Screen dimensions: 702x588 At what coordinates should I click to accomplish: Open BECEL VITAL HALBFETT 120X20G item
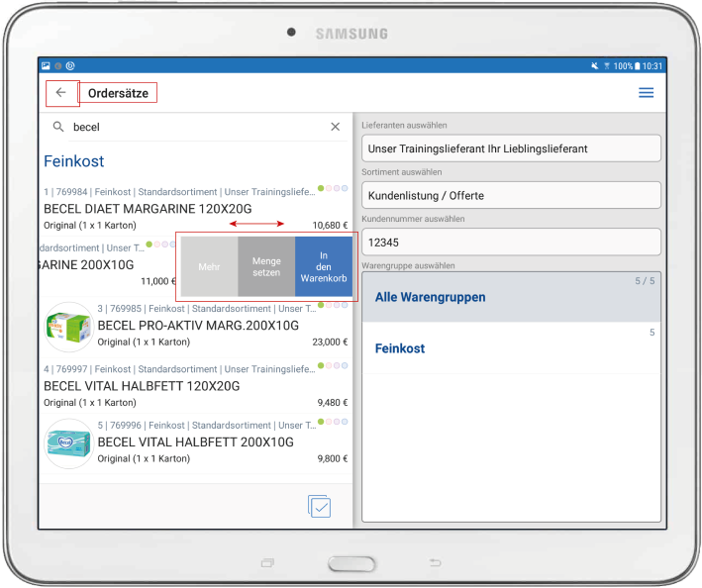click(x=195, y=386)
